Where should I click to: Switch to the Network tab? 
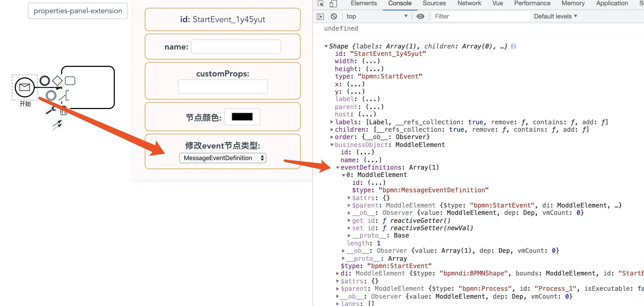(x=469, y=3)
